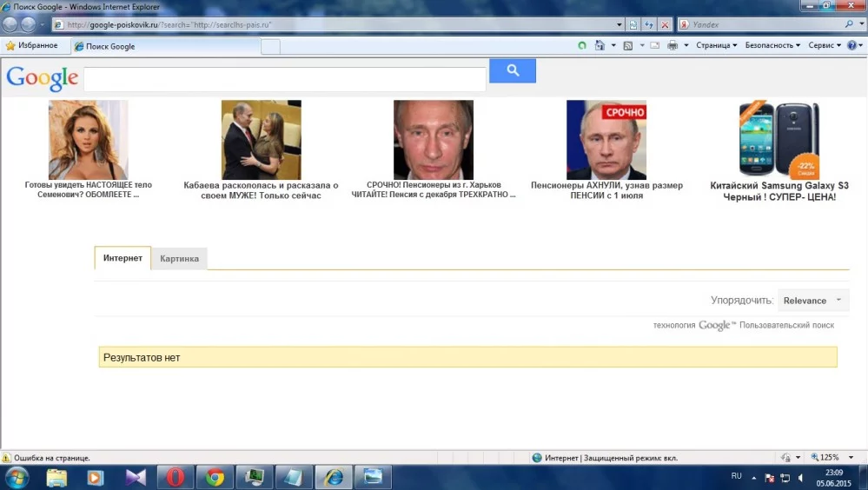Viewport: 868px width, 490px height.
Task: Open a new blank tab
Action: pos(270,47)
